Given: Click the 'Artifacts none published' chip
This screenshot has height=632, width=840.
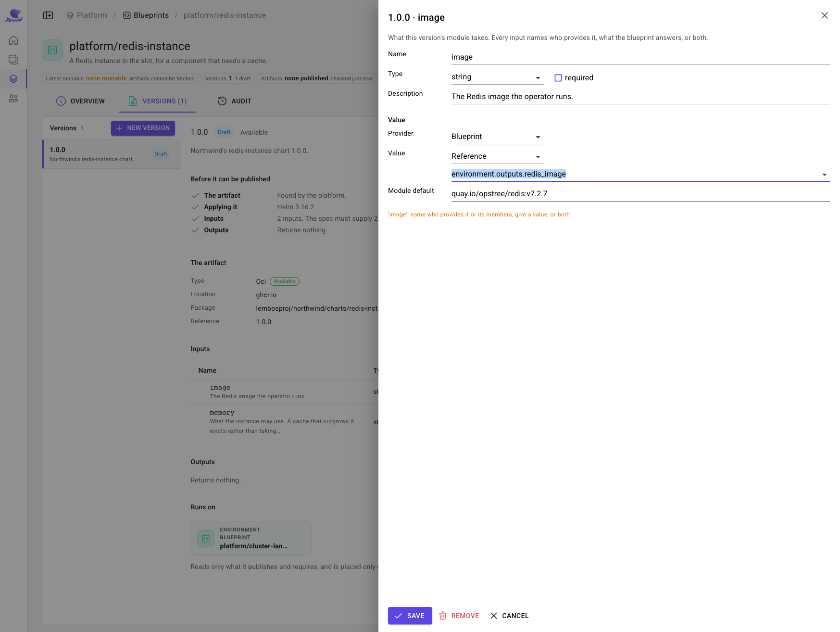Looking at the screenshot, I should point(317,78).
